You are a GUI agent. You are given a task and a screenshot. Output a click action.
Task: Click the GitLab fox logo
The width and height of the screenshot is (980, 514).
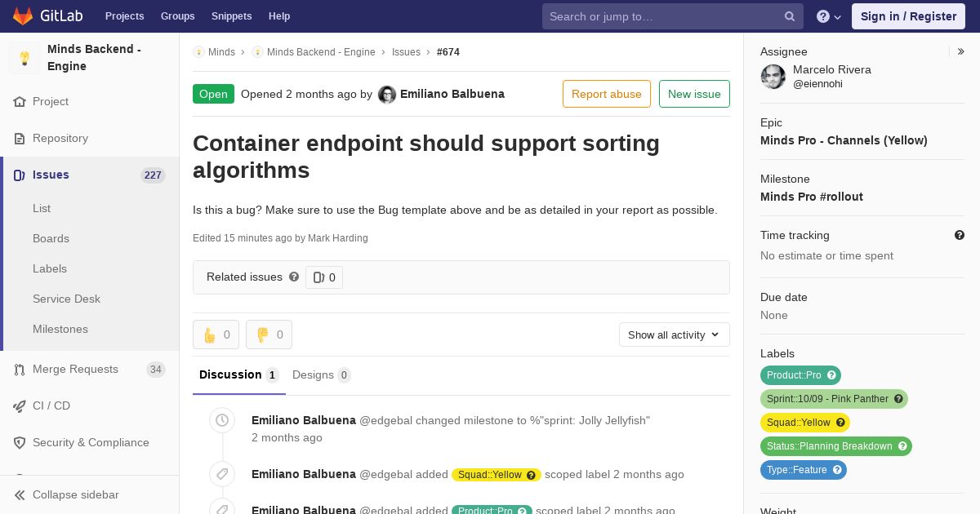[x=23, y=16]
